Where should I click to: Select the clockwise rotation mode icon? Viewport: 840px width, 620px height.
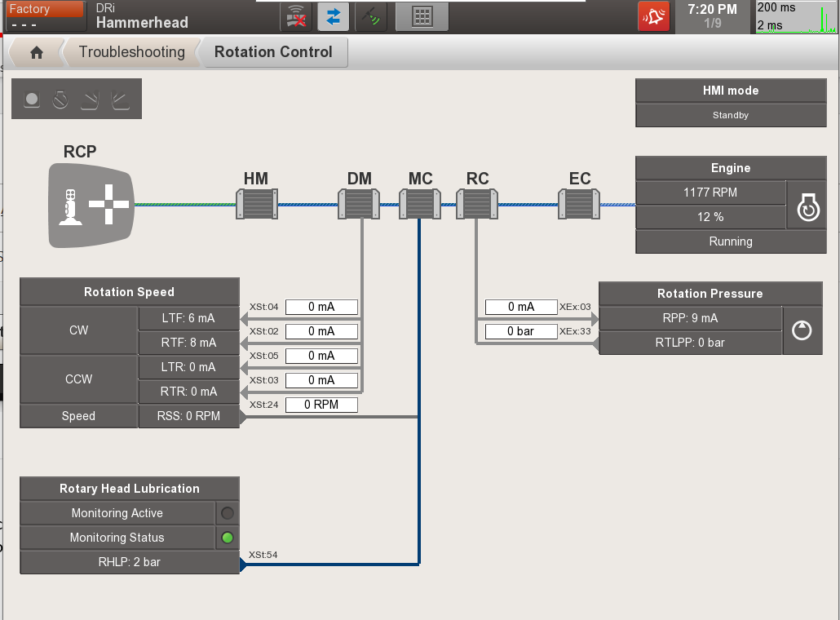coord(90,99)
